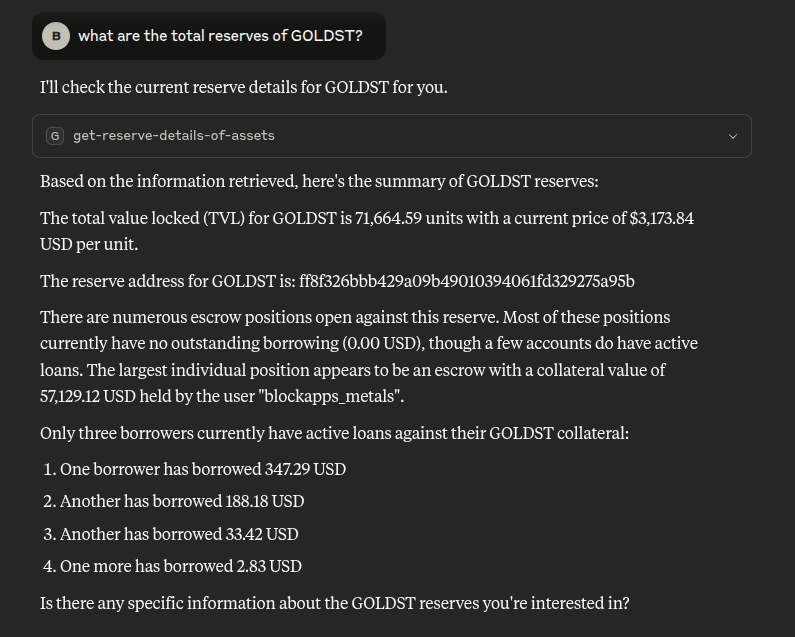Screen dimensions: 795x637
Task: Click the "G" tool icon beside get-reserve-details-of-assets
Action: pos(55,136)
